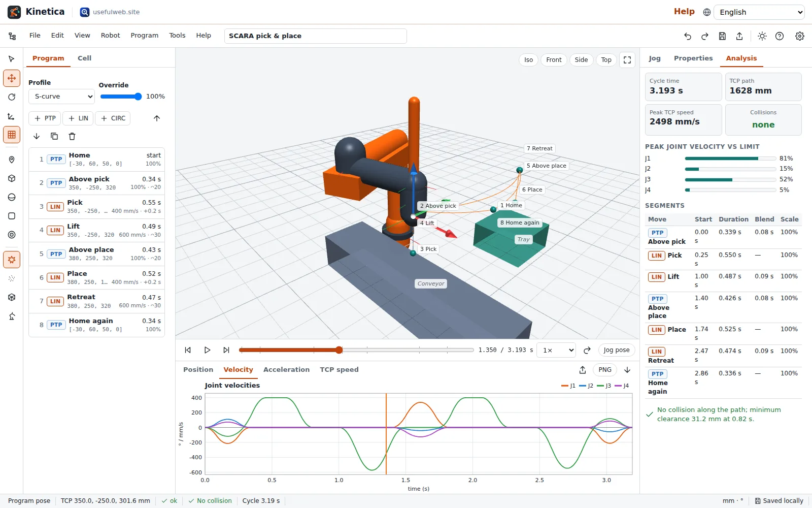
Task: Redo the last action
Action: click(705, 36)
